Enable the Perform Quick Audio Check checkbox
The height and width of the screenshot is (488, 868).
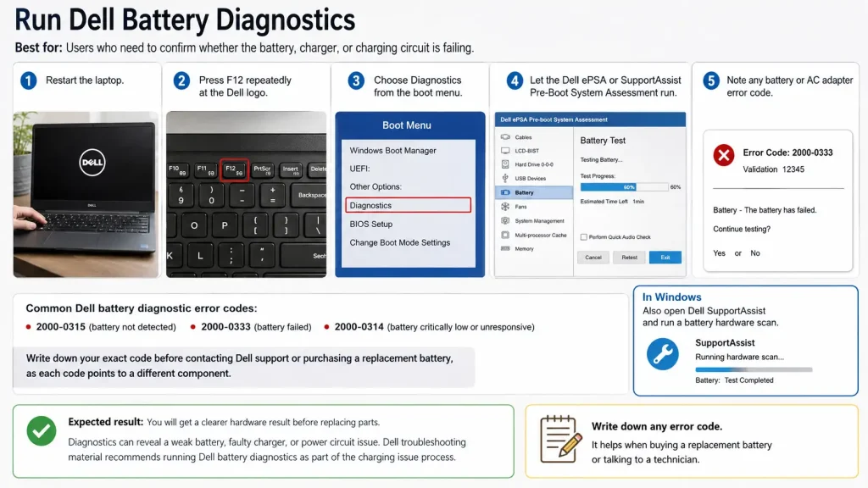pyautogui.click(x=583, y=237)
